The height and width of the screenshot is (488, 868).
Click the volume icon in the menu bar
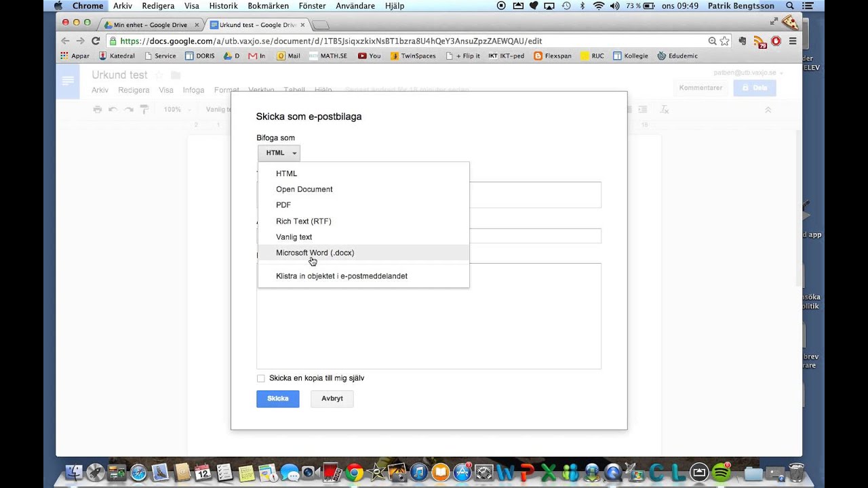614,6
